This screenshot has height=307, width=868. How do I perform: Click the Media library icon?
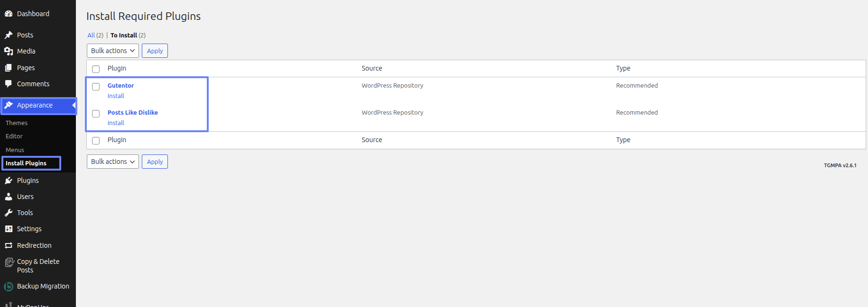pos(9,51)
